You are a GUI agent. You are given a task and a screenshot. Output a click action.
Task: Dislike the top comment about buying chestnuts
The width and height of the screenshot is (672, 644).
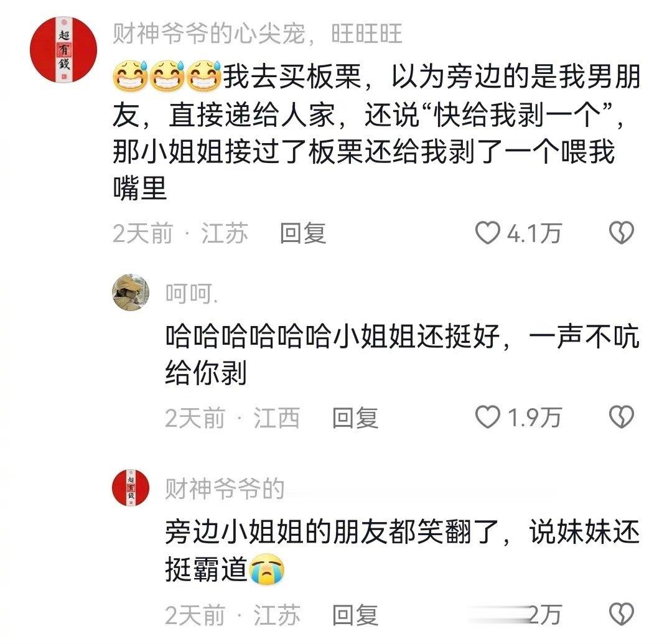(x=622, y=233)
